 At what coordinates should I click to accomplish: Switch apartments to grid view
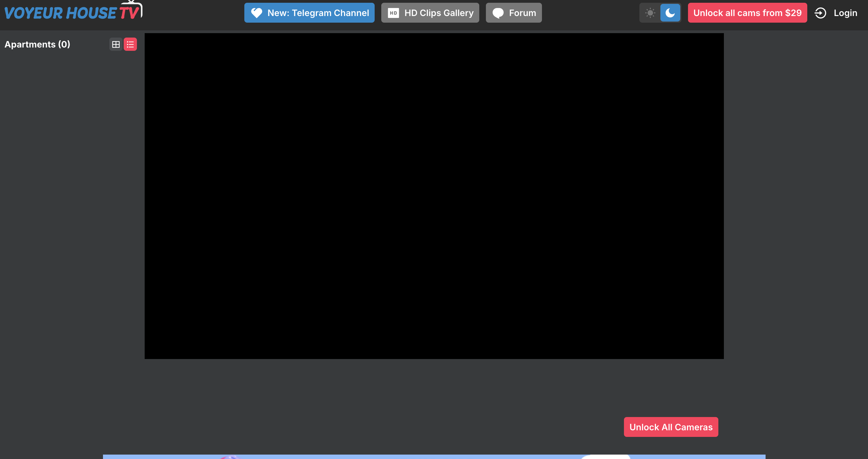(116, 44)
